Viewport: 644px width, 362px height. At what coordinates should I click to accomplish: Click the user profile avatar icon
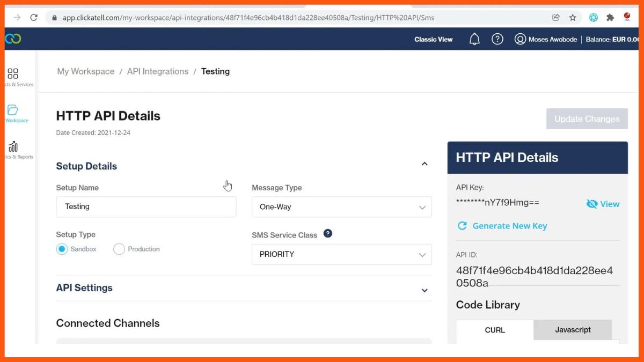[x=519, y=39]
